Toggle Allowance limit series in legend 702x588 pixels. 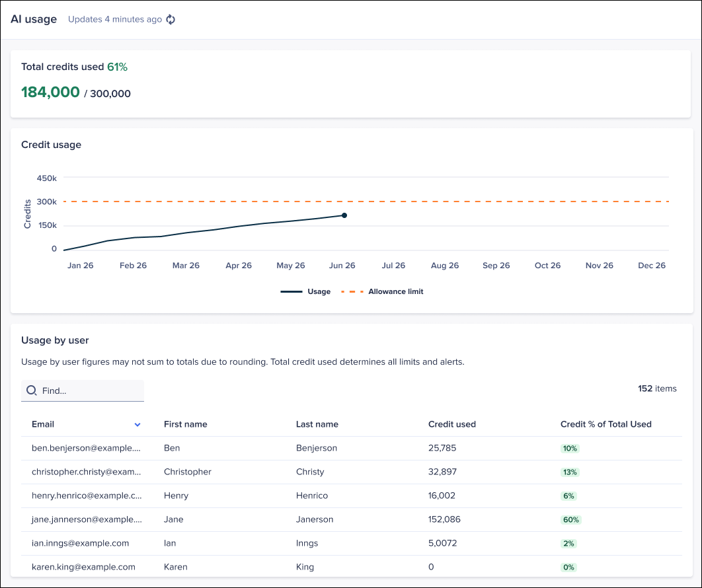click(x=382, y=291)
